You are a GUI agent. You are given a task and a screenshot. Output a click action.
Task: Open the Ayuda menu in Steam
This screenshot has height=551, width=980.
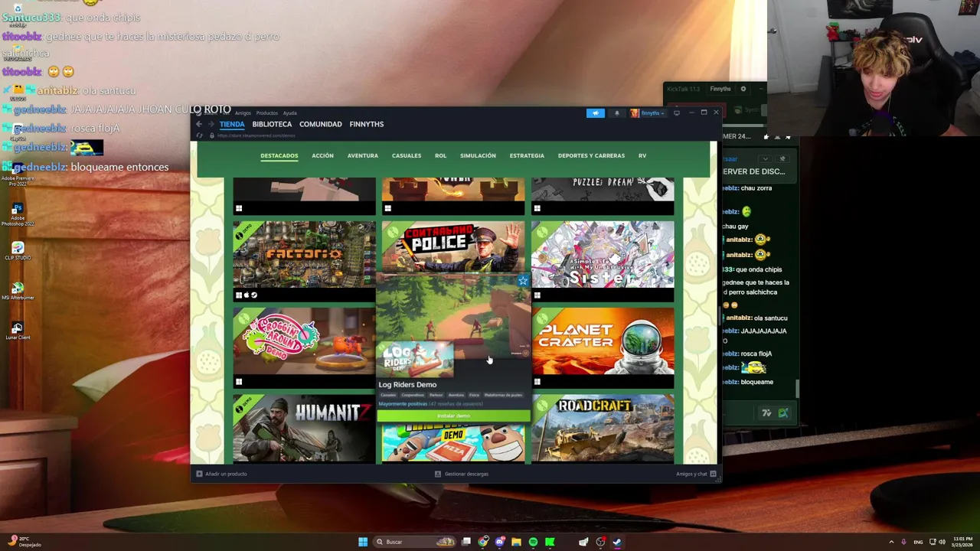pyautogui.click(x=290, y=113)
